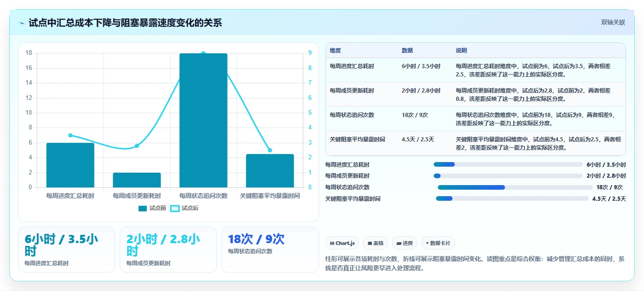Click table cell 4.5天 / 2.5天

coord(418,139)
